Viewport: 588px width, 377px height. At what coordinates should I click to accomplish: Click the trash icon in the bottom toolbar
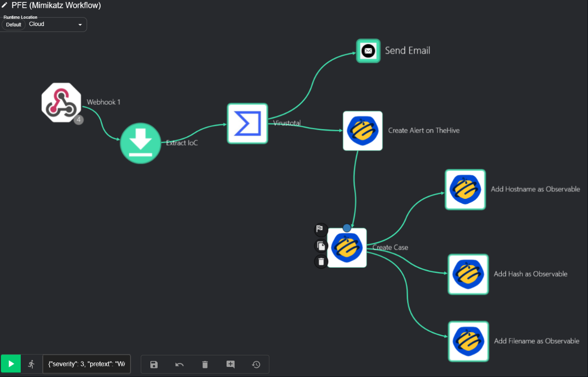pyautogui.click(x=205, y=364)
